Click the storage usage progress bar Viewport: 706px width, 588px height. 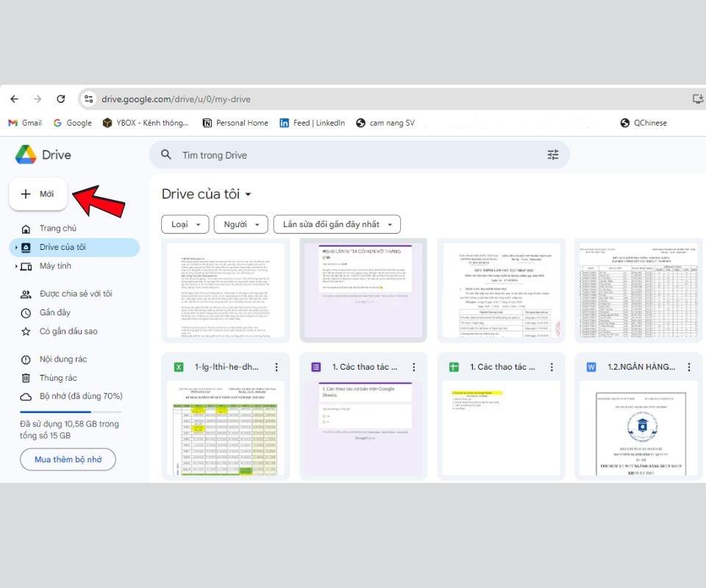click(70, 412)
